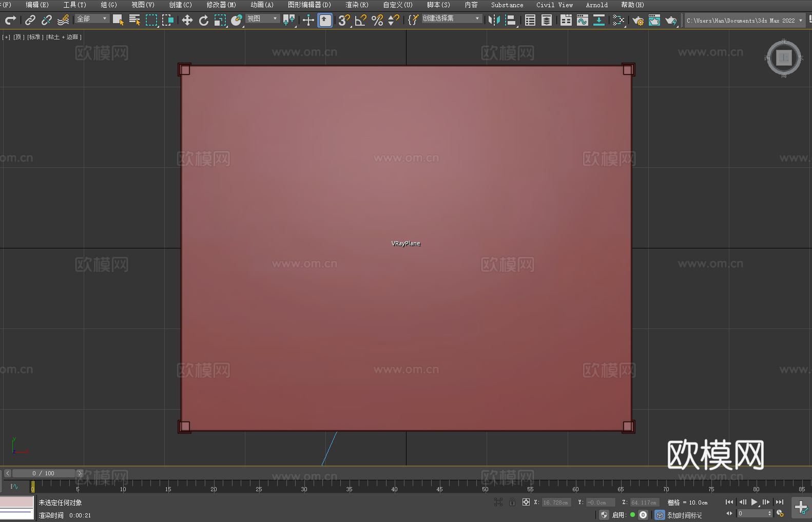Activate the Select and Link tool
The width and height of the screenshot is (812, 522).
click(x=30, y=20)
